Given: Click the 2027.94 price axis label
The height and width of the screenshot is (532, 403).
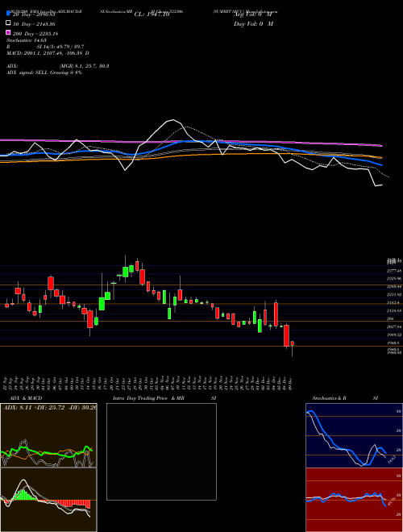Looking at the screenshot, I should (x=394, y=326).
